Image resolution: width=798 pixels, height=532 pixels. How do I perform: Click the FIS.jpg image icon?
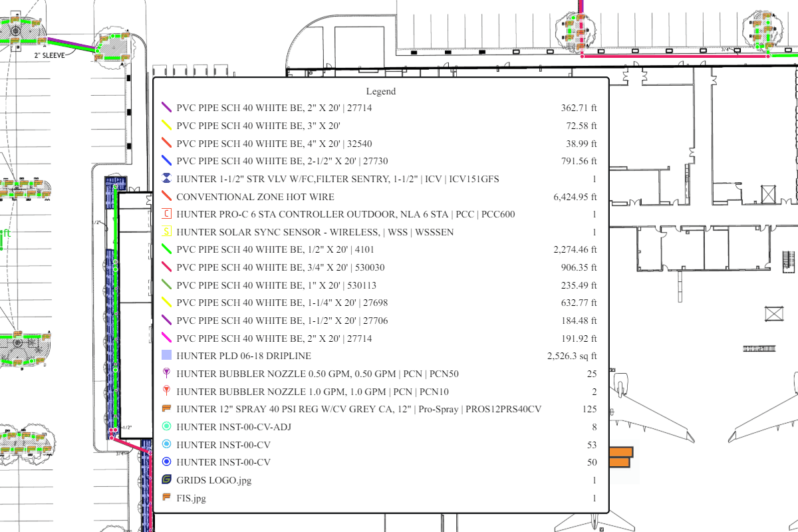point(166,497)
